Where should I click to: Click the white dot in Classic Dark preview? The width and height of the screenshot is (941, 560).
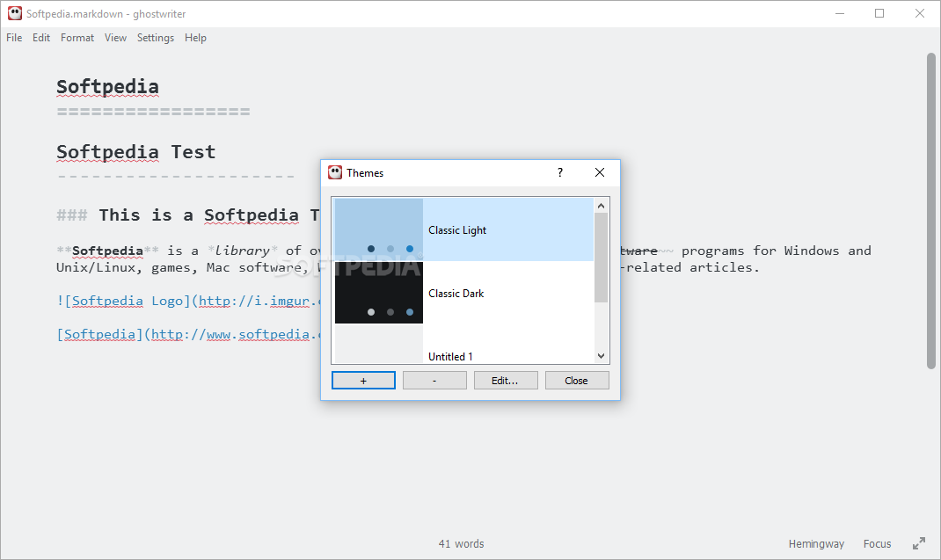[371, 312]
